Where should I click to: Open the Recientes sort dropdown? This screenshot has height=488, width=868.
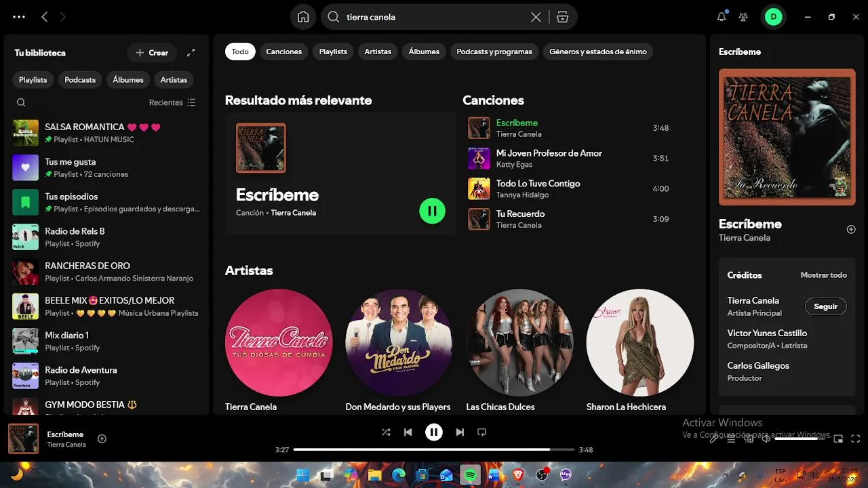tap(172, 102)
